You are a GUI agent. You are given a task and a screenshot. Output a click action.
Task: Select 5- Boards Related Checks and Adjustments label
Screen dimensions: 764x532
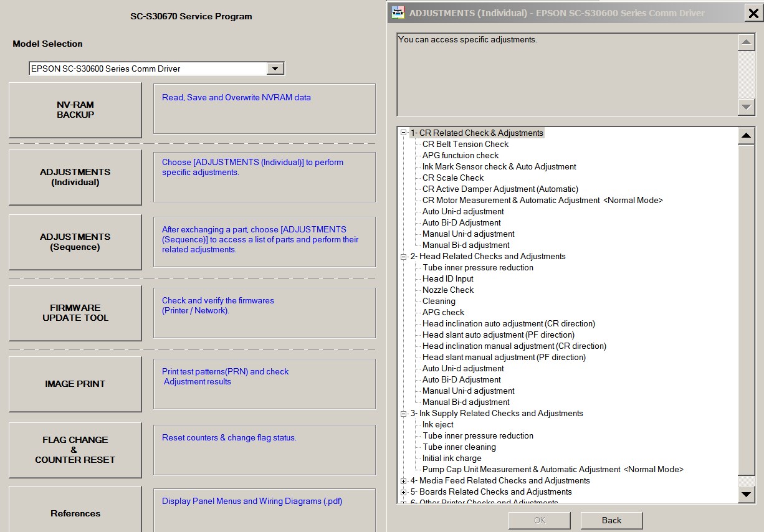[491, 492]
